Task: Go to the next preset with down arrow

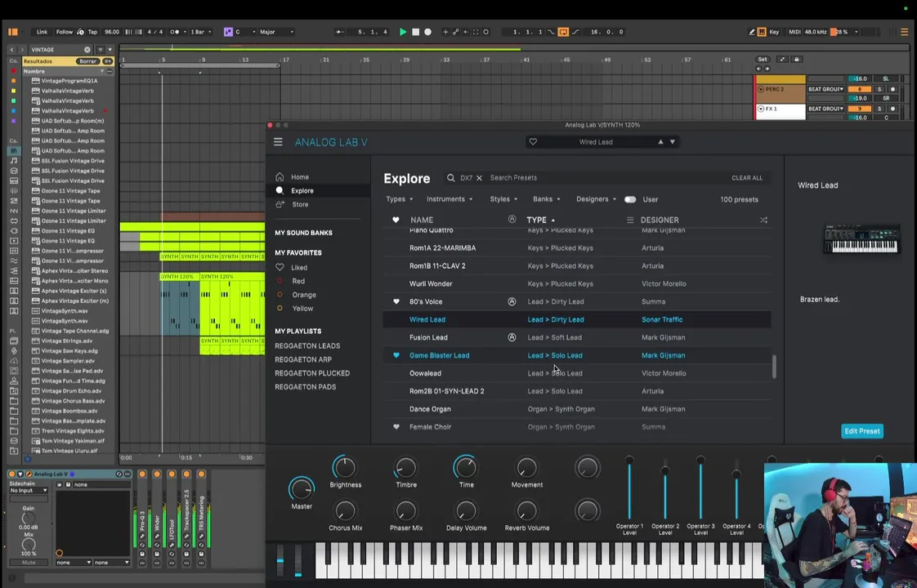Action: click(673, 142)
